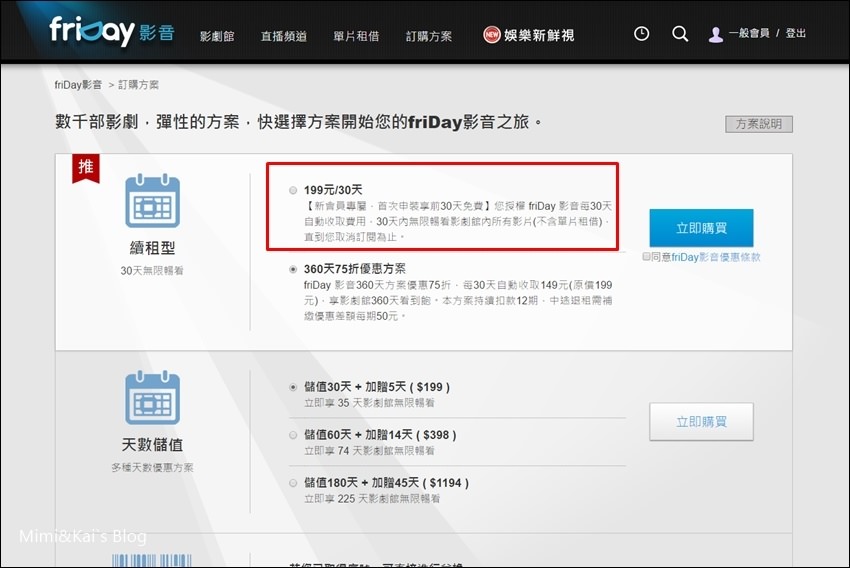This screenshot has height=568, width=850.
Task: Choose 儲值180天 + 加贈45天 option
Action: click(292, 483)
